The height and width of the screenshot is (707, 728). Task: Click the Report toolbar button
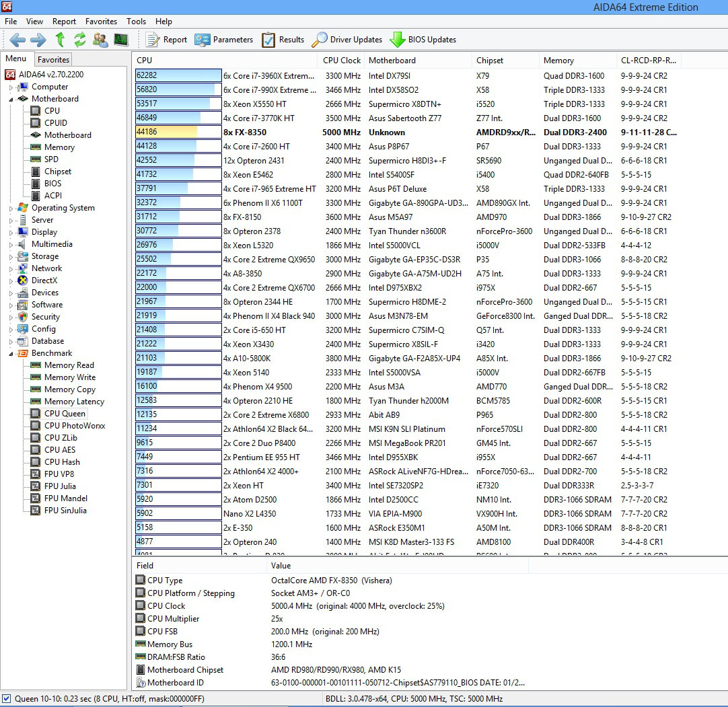click(x=166, y=40)
